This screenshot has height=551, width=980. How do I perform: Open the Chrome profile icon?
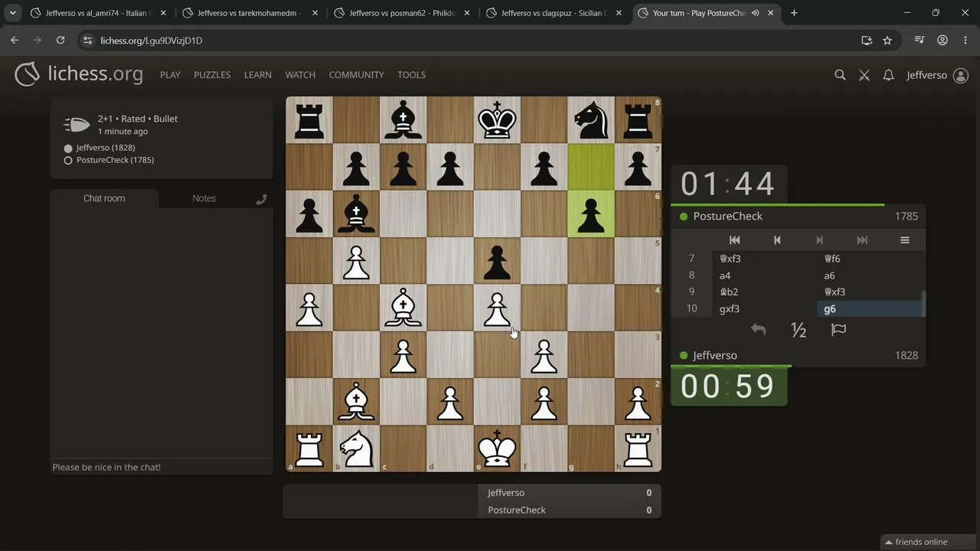tap(942, 41)
